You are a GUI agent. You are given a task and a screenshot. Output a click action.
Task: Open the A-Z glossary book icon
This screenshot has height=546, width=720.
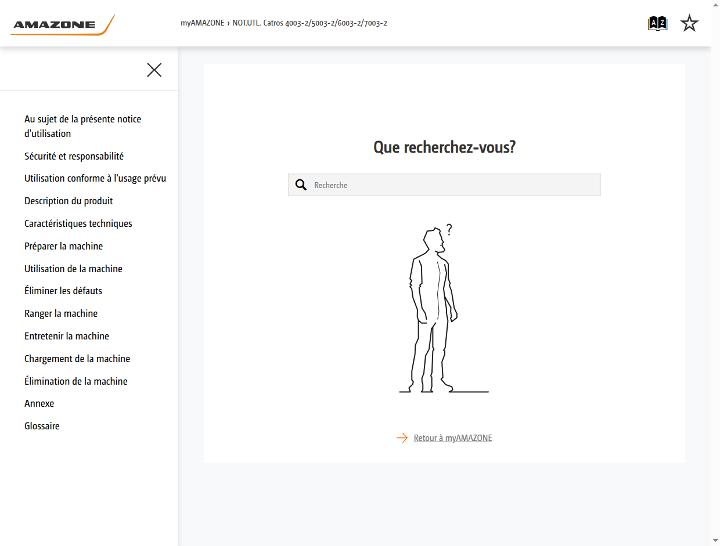point(657,23)
